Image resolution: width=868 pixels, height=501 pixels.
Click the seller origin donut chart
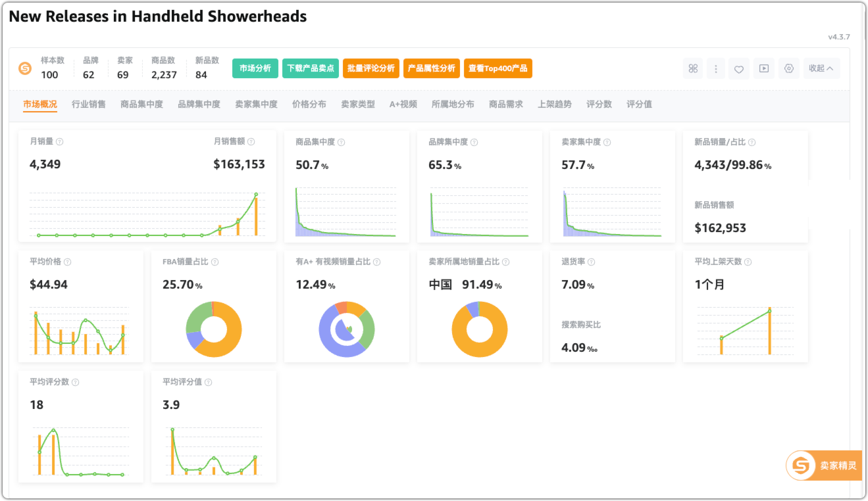click(x=480, y=329)
